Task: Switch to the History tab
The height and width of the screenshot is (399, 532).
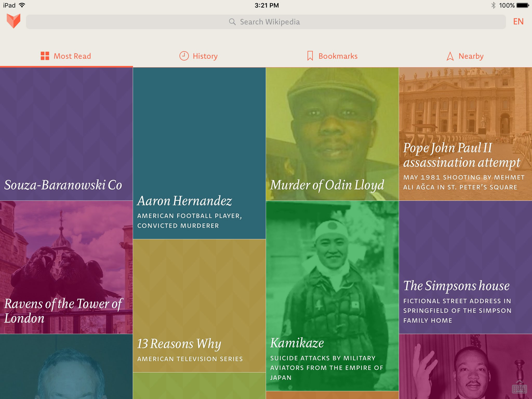Action: 205,56
